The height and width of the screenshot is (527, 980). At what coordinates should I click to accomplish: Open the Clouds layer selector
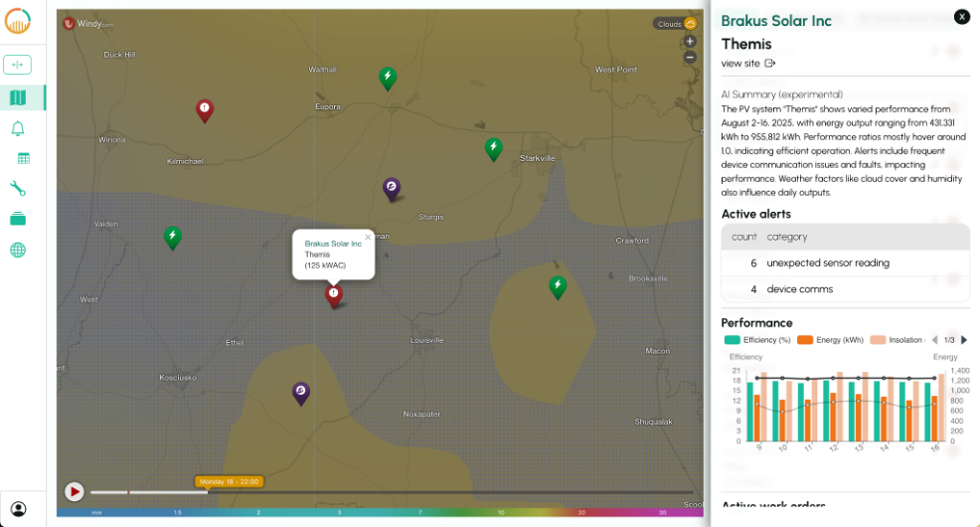tap(675, 24)
